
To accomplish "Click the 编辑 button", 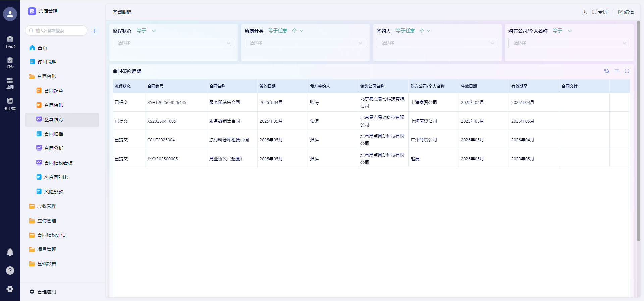I will click(x=626, y=12).
